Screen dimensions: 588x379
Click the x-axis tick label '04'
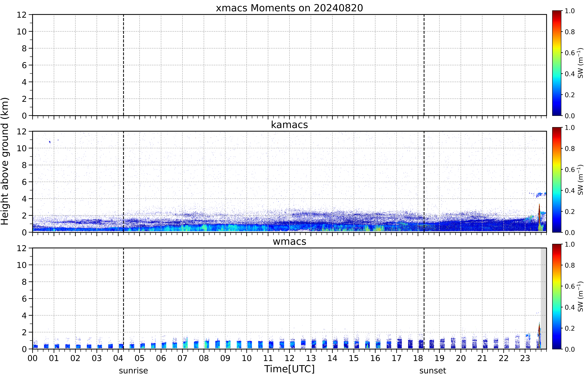118,358
